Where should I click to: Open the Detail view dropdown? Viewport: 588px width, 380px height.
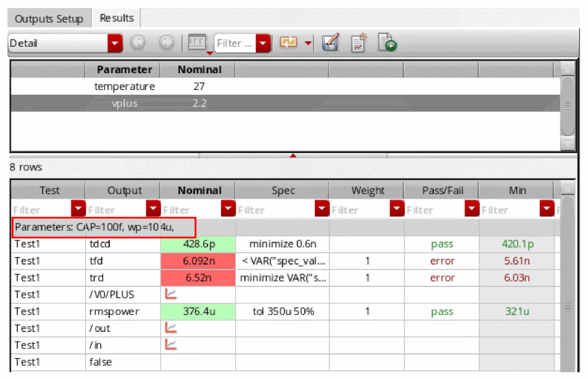click(x=115, y=43)
